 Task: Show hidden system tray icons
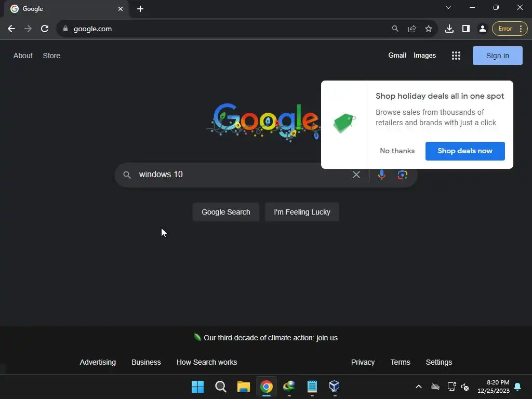pos(419,387)
